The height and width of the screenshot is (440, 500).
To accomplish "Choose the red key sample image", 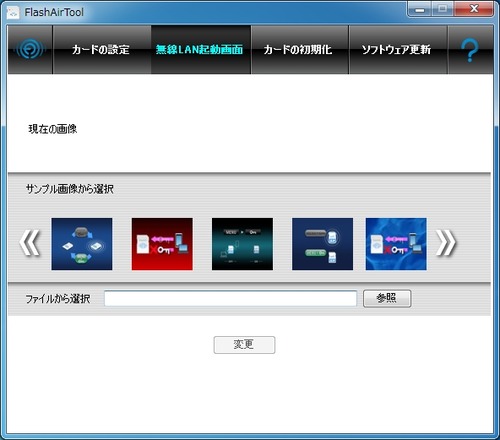I will point(162,244).
